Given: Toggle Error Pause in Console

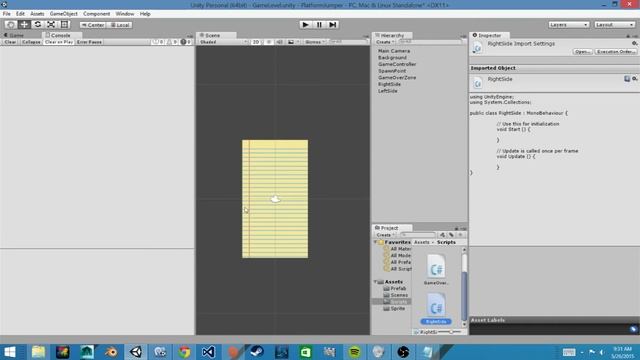Looking at the screenshot, I should [x=89, y=42].
